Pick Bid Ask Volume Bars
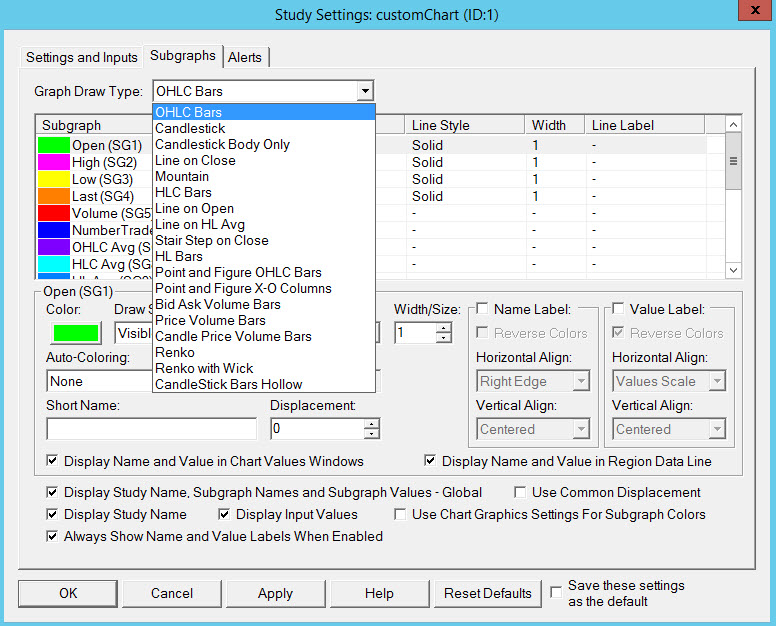Image resolution: width=776 pixels, height=626 pixels. click(x=264, y=304)
